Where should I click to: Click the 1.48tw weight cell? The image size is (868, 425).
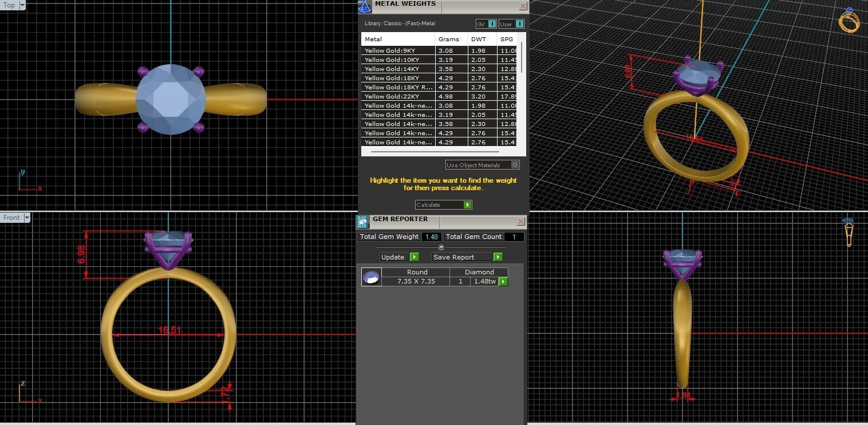[x=484, y=281]
